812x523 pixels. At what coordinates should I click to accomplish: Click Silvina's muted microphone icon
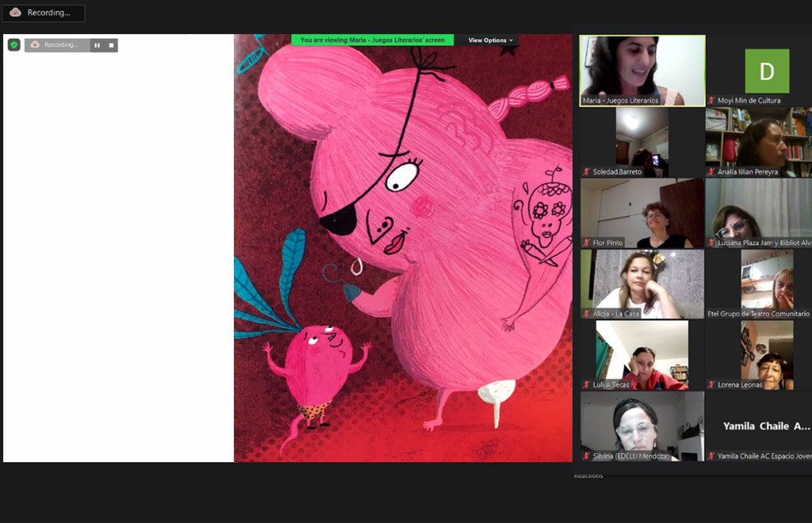click(x=587, y=456)
